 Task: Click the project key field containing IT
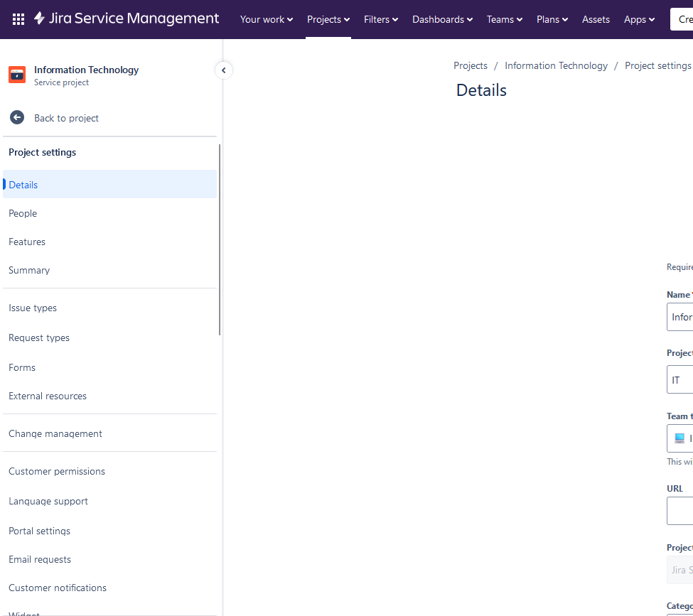[679, 379]
